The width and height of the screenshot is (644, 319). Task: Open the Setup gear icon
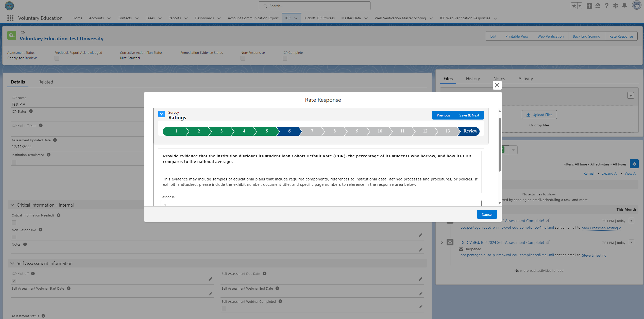616,6
